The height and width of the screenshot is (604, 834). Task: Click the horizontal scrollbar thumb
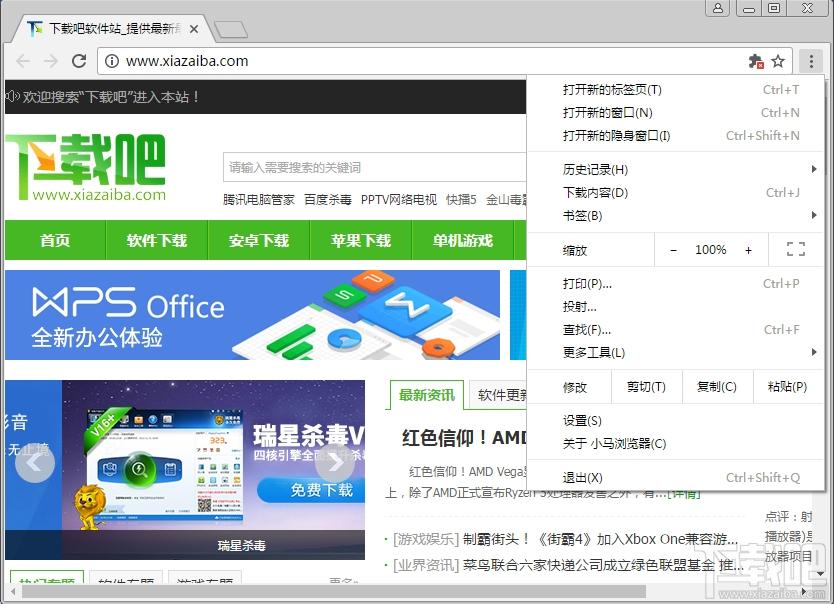pos(334,591)
